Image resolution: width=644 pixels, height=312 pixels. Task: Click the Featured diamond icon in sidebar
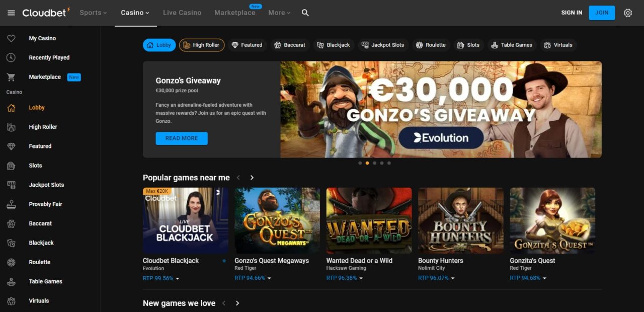coord(11,146)
